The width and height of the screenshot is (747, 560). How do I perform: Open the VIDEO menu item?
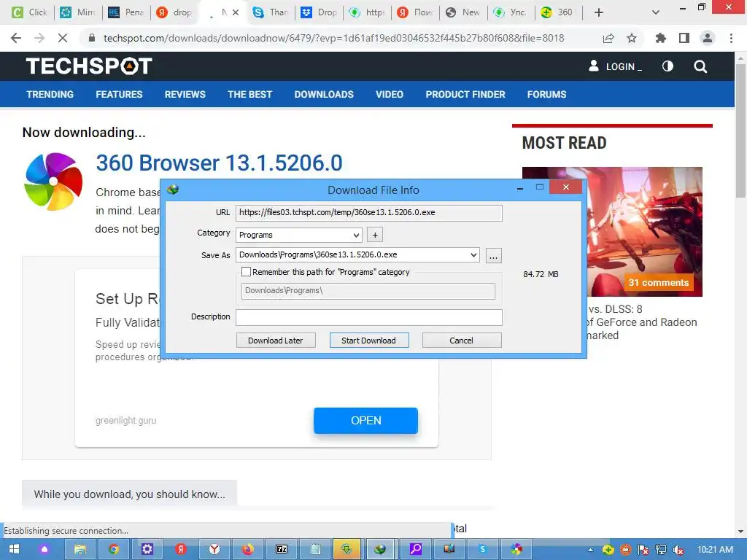pos(390,94)
